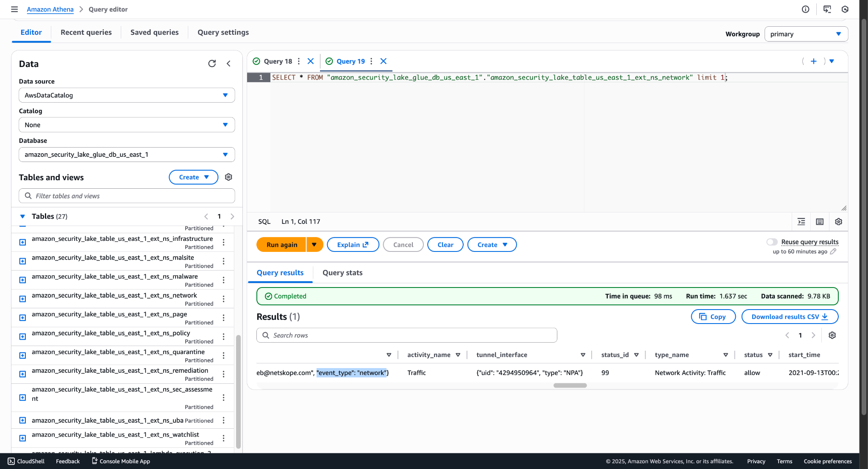The image size is (868, 469).
Task: Open the Workgroup dropdown
Action: point(806,34)
